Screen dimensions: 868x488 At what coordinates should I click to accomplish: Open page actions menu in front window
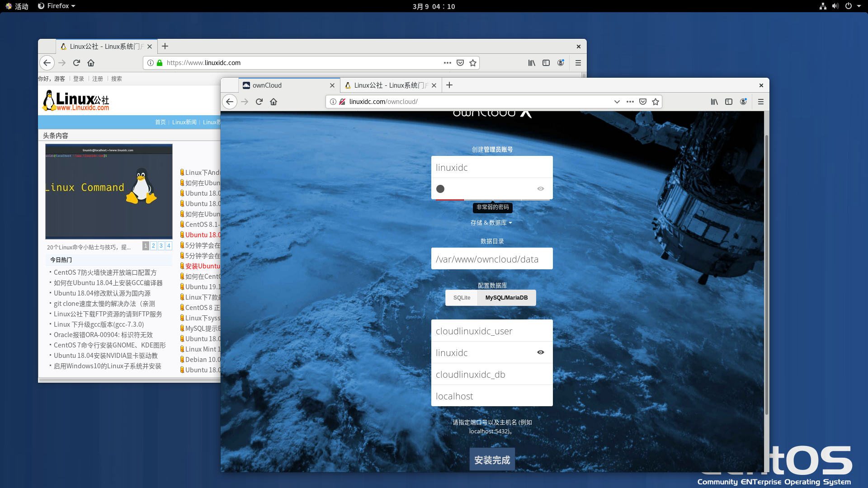click(630, 102)
